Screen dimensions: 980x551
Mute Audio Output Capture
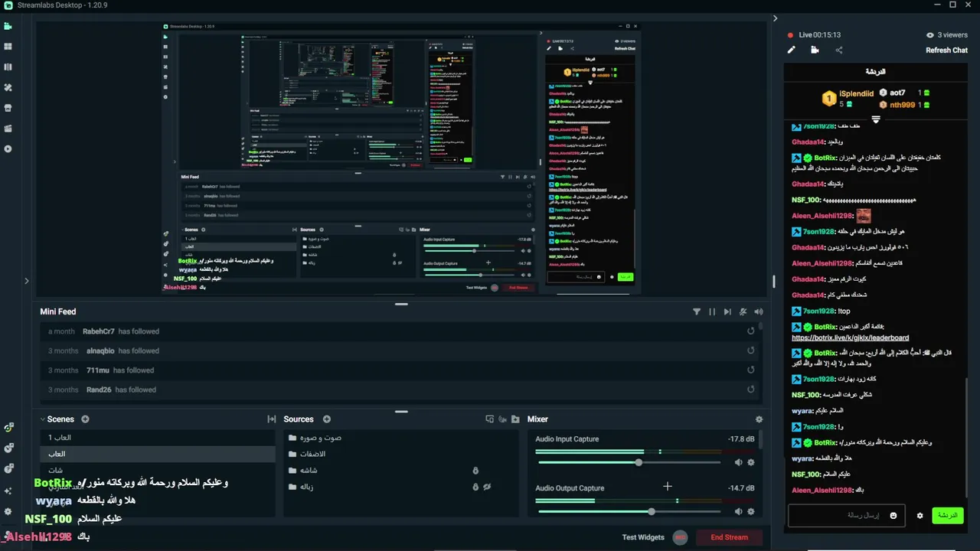click(738, 511)
